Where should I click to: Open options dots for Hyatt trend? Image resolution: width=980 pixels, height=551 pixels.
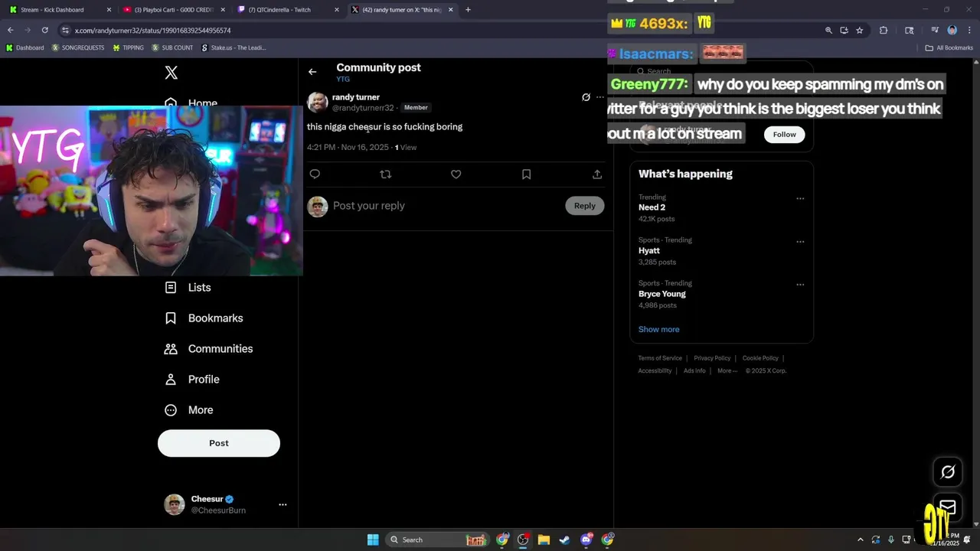click(800, 242)
